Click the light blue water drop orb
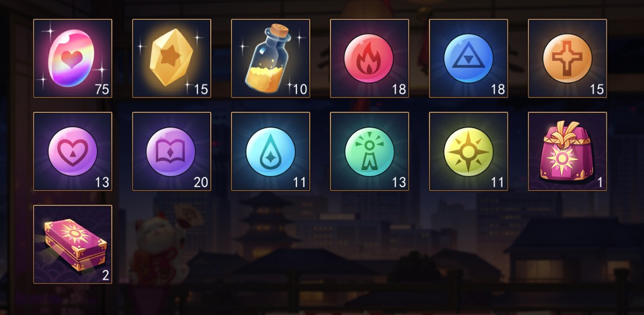 (x=271, y=151)
